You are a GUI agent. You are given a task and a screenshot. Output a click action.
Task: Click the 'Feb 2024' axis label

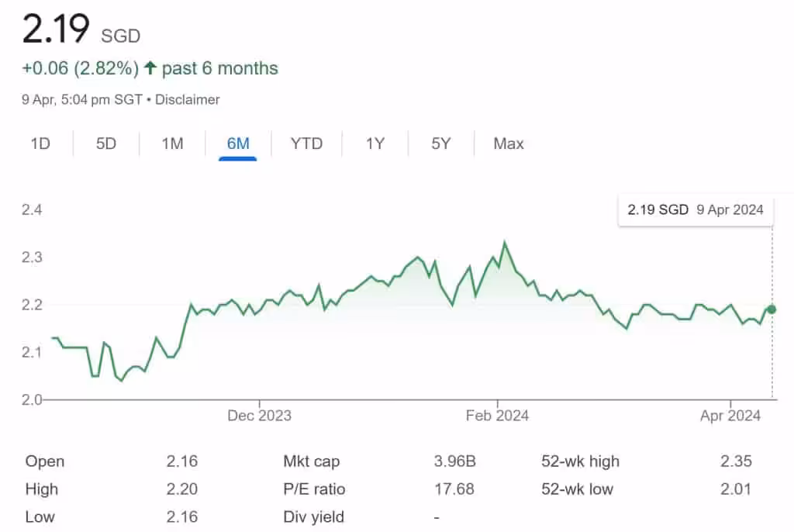(x=497, y=416)
